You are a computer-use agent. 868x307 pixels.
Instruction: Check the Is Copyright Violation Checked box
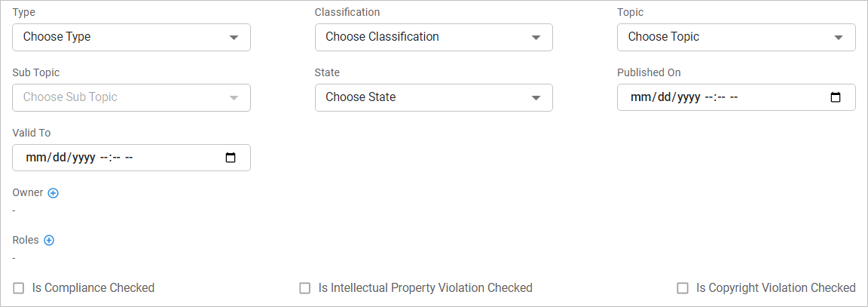(683, 288)
